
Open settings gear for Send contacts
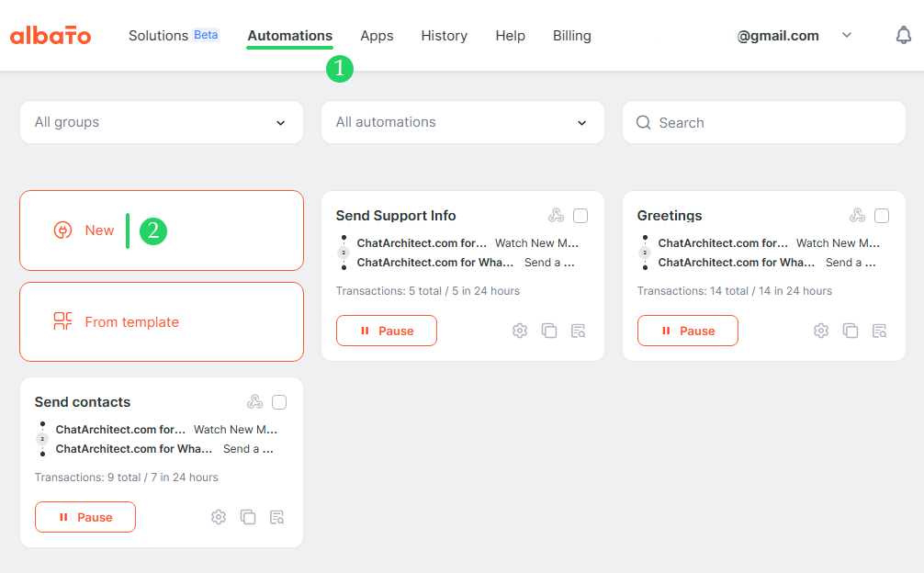tap(219, 517)
